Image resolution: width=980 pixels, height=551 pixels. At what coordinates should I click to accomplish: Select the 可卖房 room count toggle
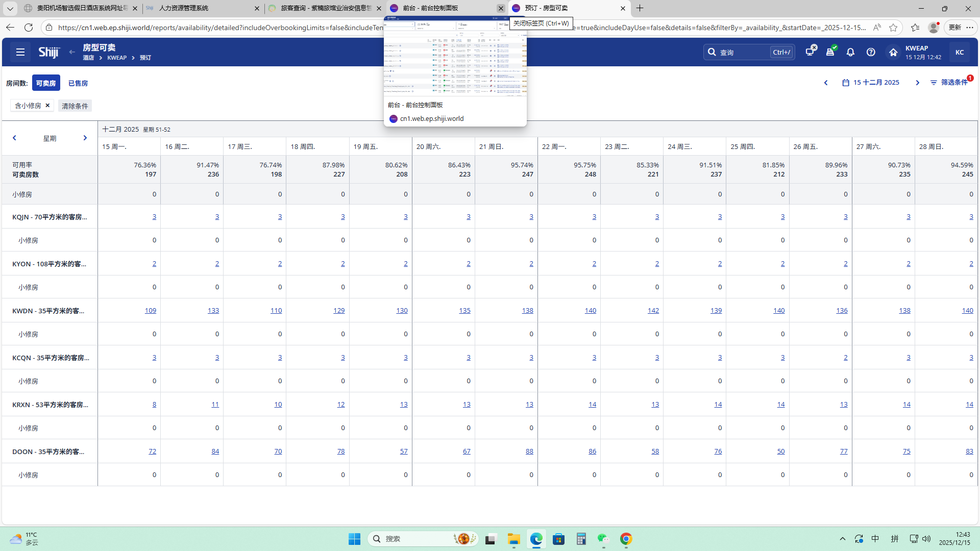[46, 83]
